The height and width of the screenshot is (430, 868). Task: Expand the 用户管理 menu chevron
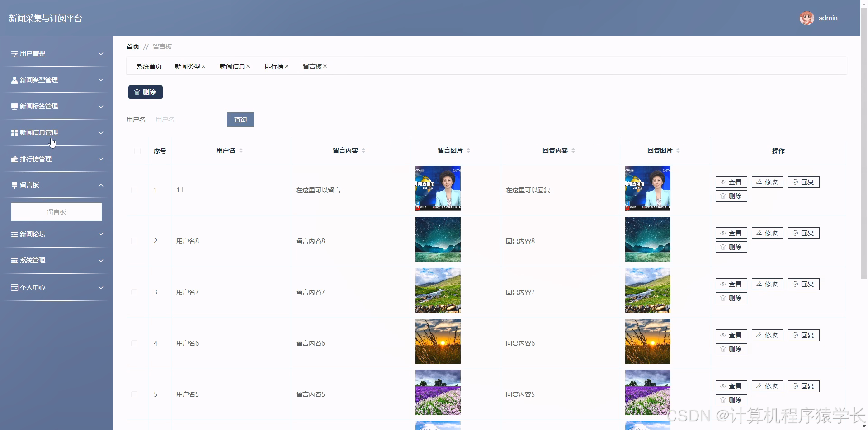pos(101,54)
